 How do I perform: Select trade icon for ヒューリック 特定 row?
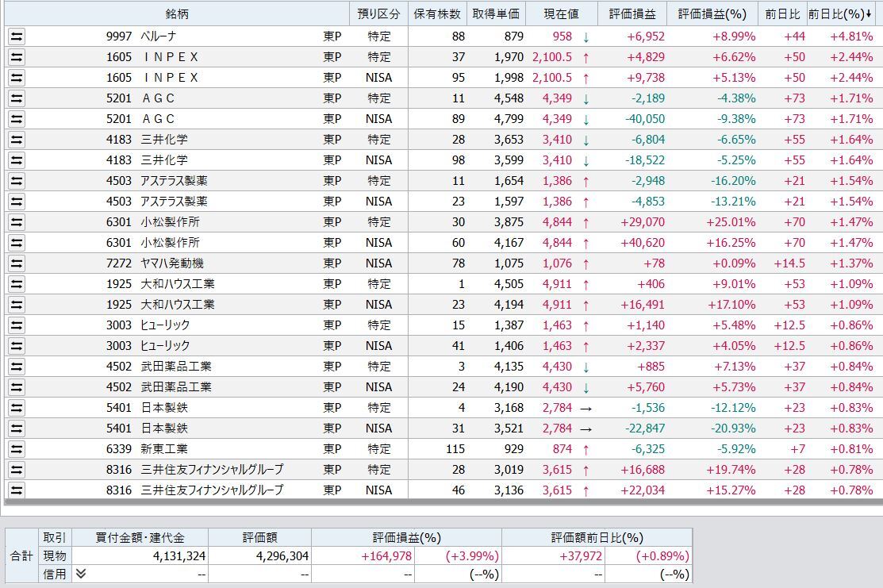coord(17,325)
